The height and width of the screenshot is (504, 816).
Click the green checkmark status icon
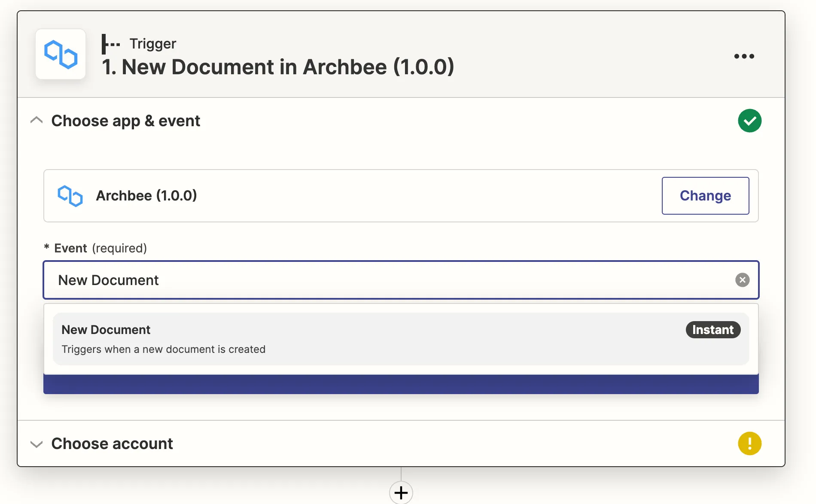pyautogui.click(x=749, y=121)
